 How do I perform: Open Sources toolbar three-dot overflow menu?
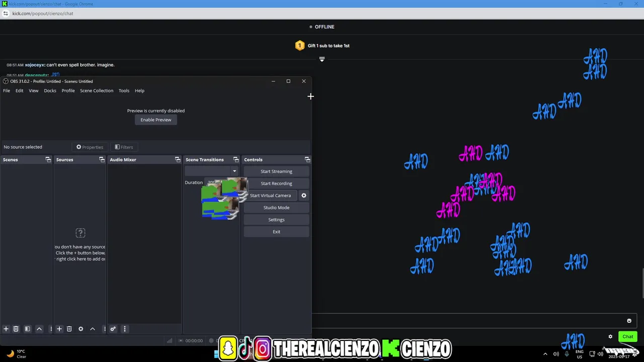click(104, 329)
